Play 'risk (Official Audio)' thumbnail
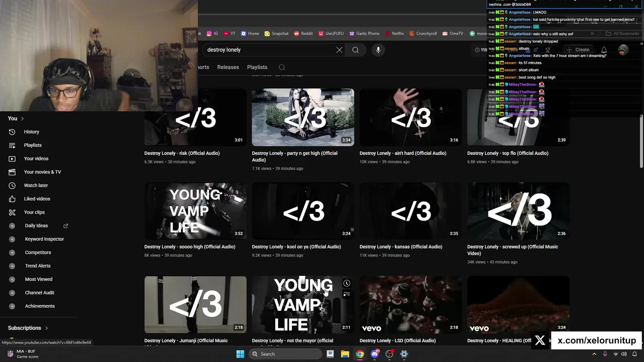 coord(195,117)
